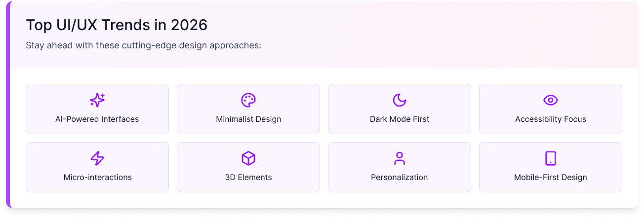Click the moon icon for Dark Mode
The width and height of the screenshot is (644, 219).
coord(400,100)
